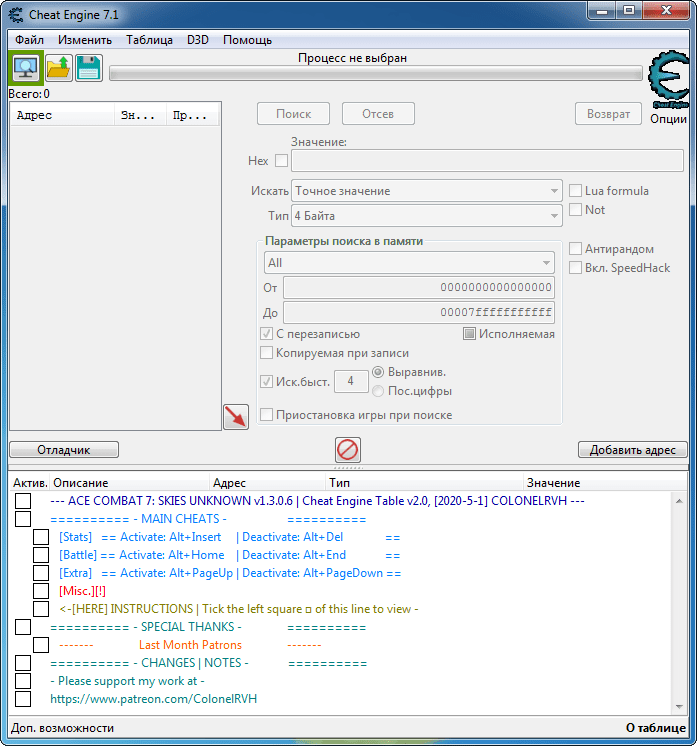Open the Помощь menu
697x746 pixels.
pyautogui.click(x=247, y=40)
